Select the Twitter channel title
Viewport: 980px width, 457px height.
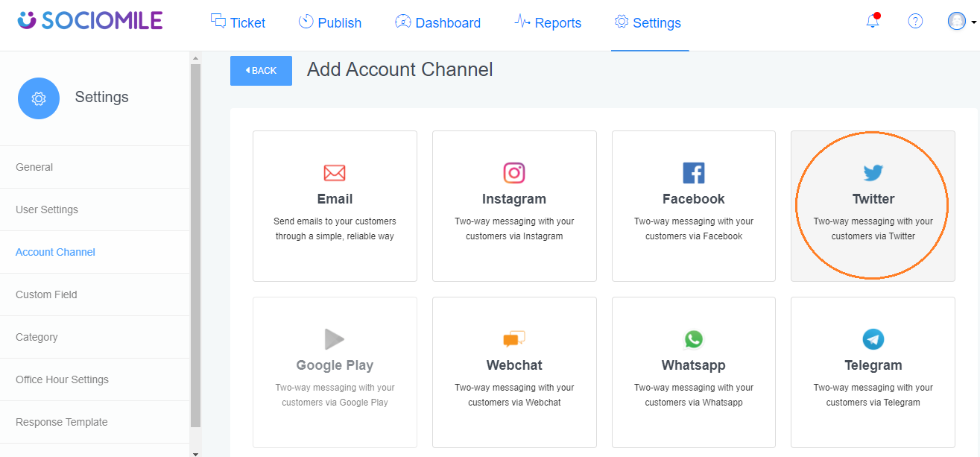873,199
